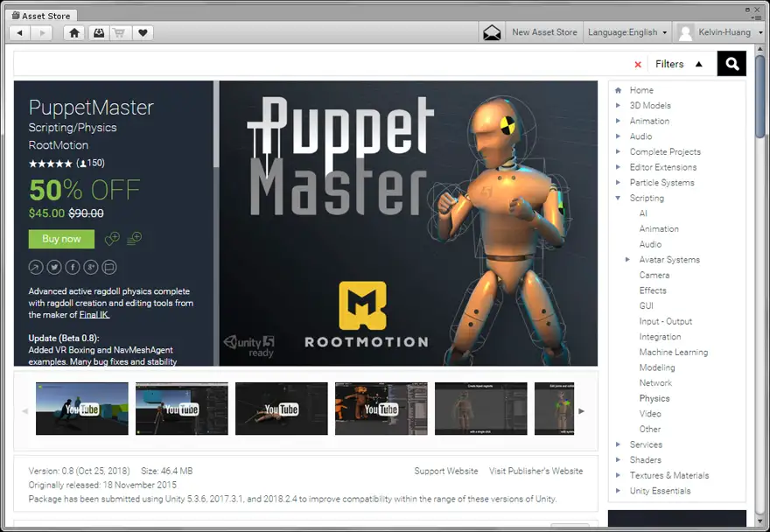Viewport: 770px width, 532px height.
Task: Select Network under Scripting
Action: [x=655, y=382]
